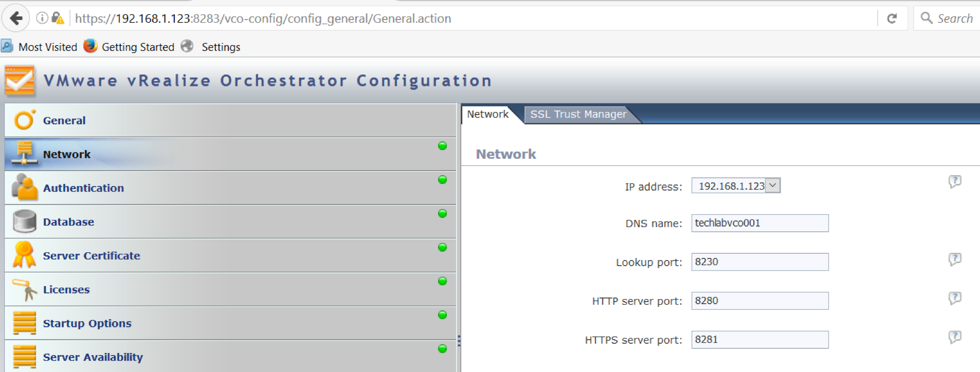Click green status dot on Startup Options row
980x372 pixels.
pyautogui.click(x=442, y=315)
